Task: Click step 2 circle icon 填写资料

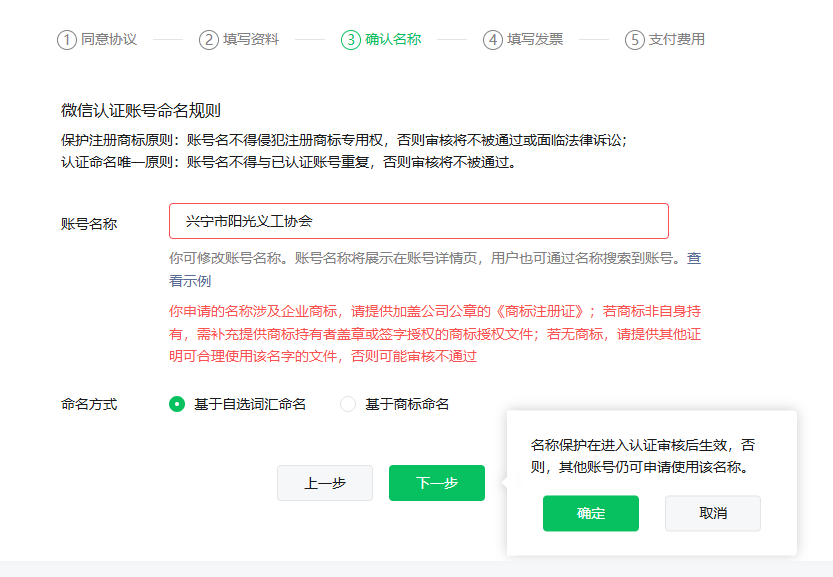Action: click(x=209, y=40)
